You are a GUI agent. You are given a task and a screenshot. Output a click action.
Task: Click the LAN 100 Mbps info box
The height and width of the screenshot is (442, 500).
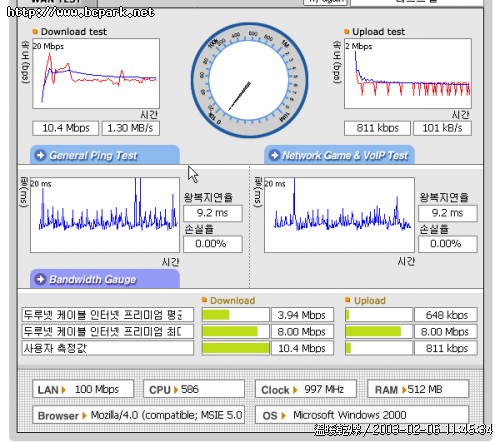83,389
